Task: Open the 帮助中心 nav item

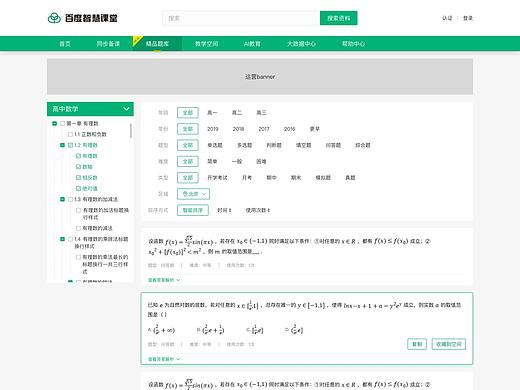Action: (x=353, y=44)
